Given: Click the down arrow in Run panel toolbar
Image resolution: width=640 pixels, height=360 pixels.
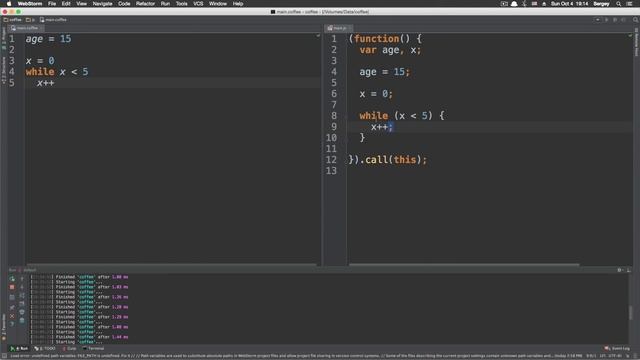Looking at the screenshot, I should pyautogui.click(x=22, y=287).
